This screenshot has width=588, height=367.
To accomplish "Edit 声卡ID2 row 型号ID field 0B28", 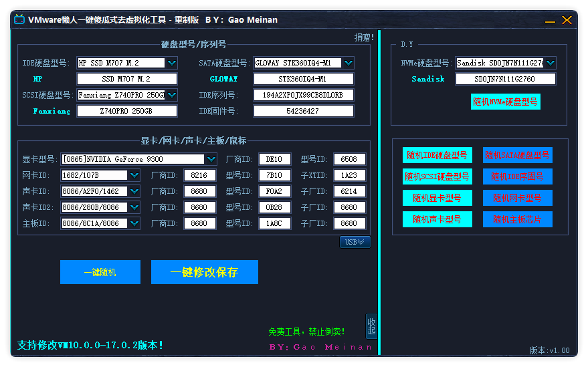I will (x=274, y=207).
